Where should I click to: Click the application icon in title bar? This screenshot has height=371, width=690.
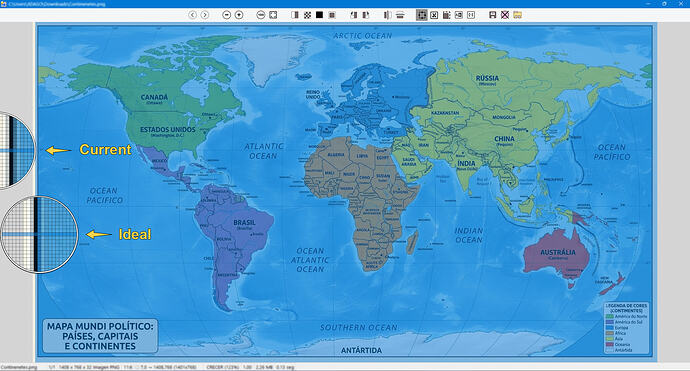click(4, 4)
